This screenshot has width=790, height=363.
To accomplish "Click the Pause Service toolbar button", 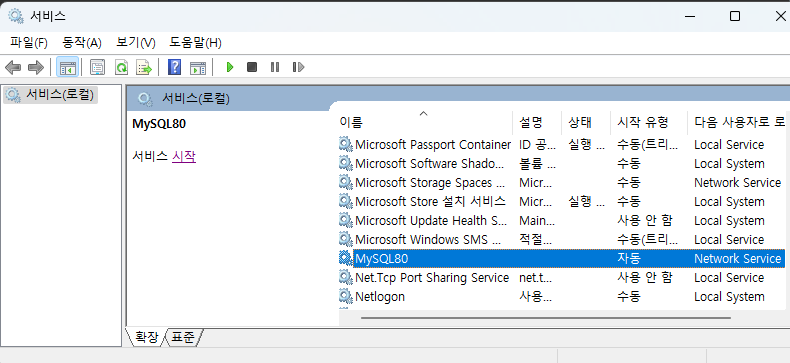I will (275, 67).
